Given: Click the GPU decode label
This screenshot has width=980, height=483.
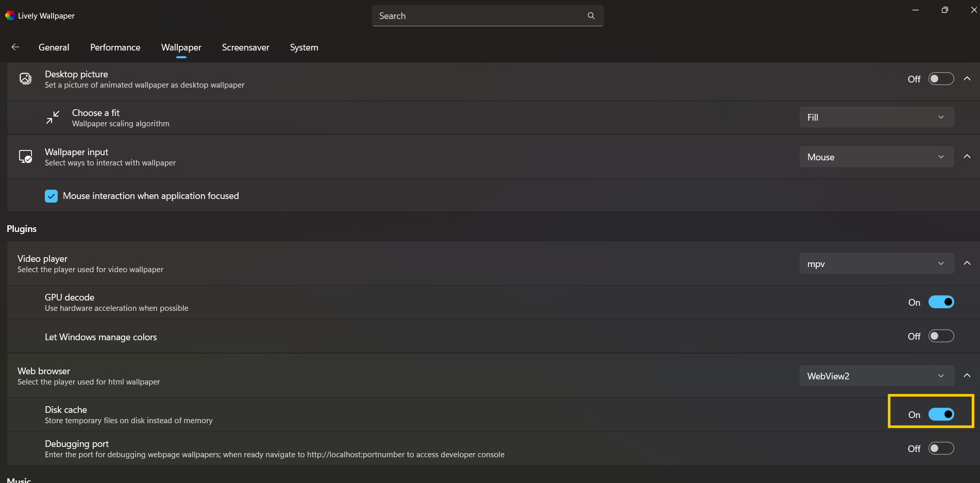Looking at the screenshot, I should [x=70, y=297].
